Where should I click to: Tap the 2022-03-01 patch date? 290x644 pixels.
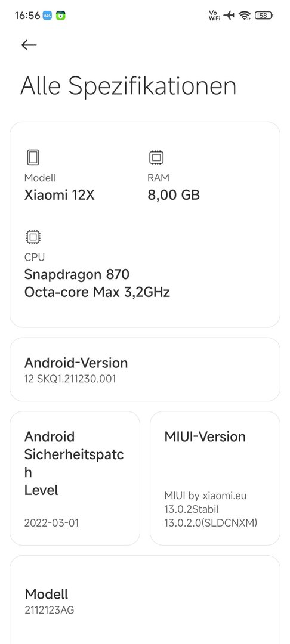tap(51, 523)
